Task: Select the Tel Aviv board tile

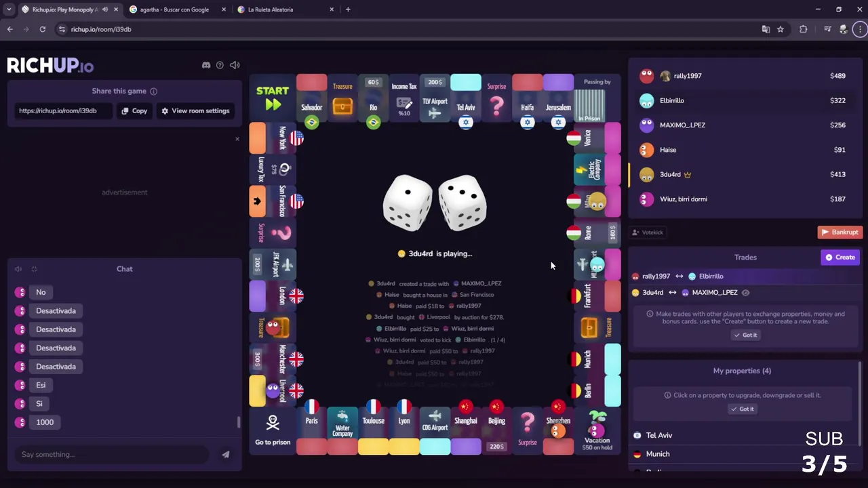Action: 466,98
